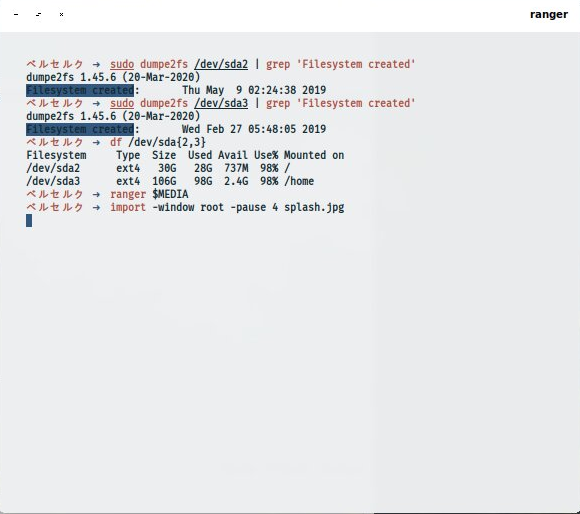Screen dimensions: 580x514
Task: Click the /dev/sda2 row in df output
Action: [158, 168]
